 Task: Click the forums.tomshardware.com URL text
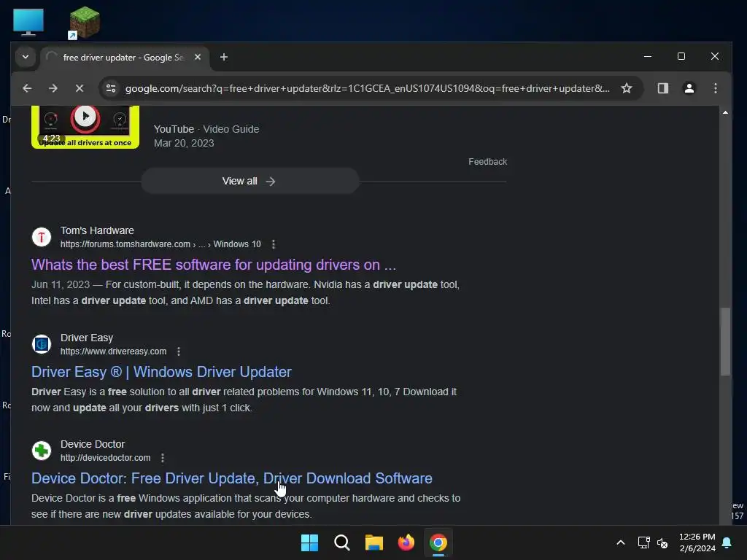[125, 244]
